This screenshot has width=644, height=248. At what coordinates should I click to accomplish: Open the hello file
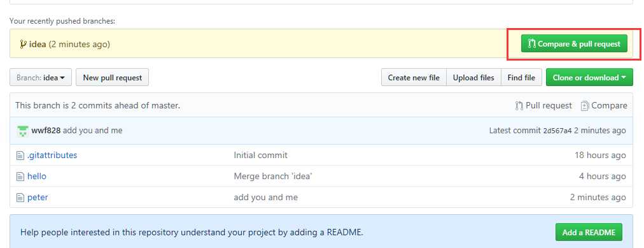tap(36, 176)
